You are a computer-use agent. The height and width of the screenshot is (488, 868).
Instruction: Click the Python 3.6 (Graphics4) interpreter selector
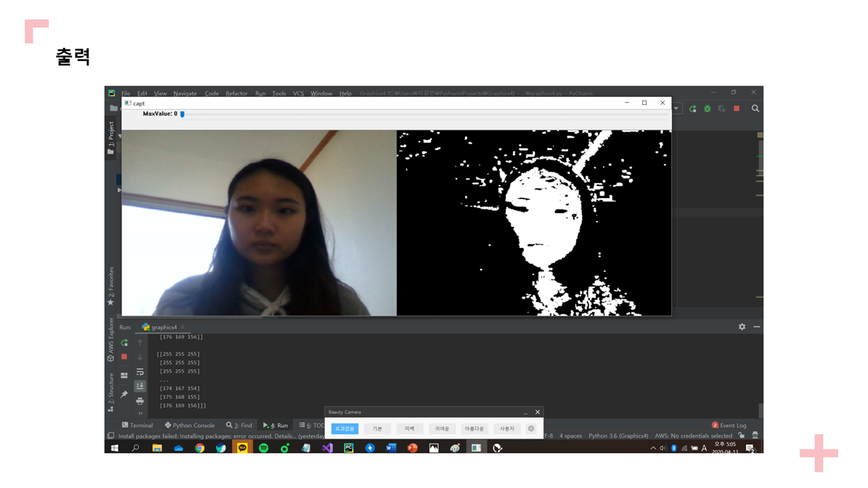point(618,436)
